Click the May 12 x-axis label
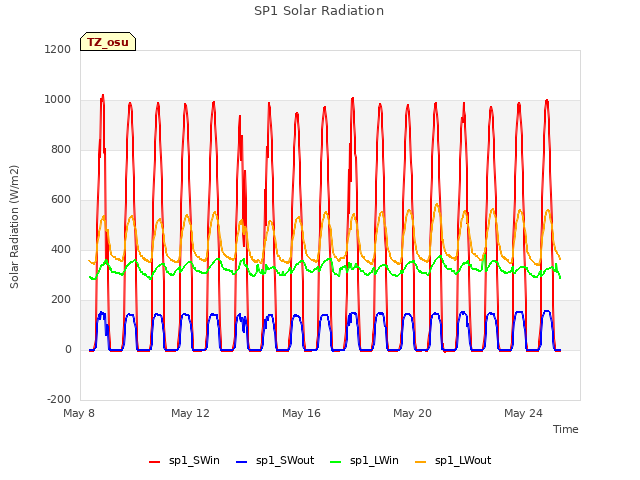 (x=190, y=413)
